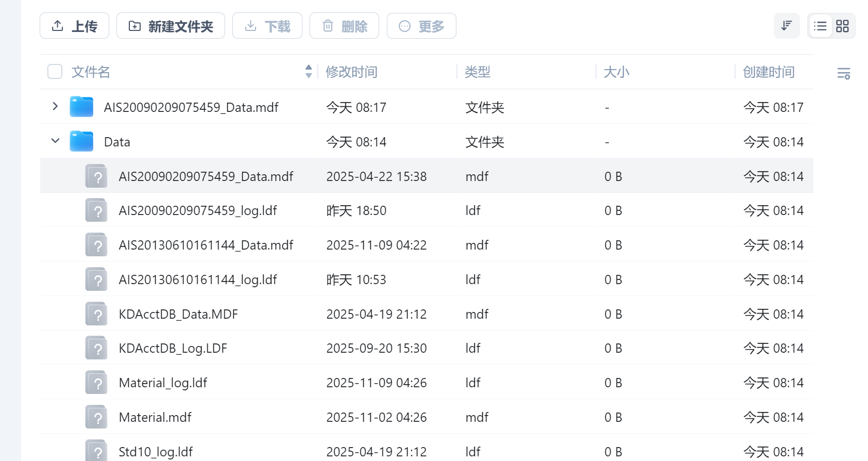Open the 更多 more menu
The width and height of the screenshot is (868, 461).
421,26
